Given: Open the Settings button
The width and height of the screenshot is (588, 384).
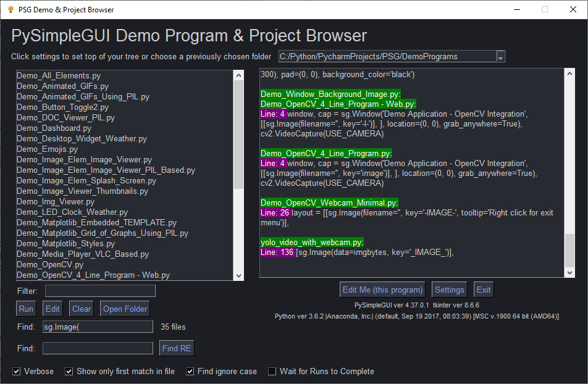Looking at the screenshot, I should click(x=449, y=290).
